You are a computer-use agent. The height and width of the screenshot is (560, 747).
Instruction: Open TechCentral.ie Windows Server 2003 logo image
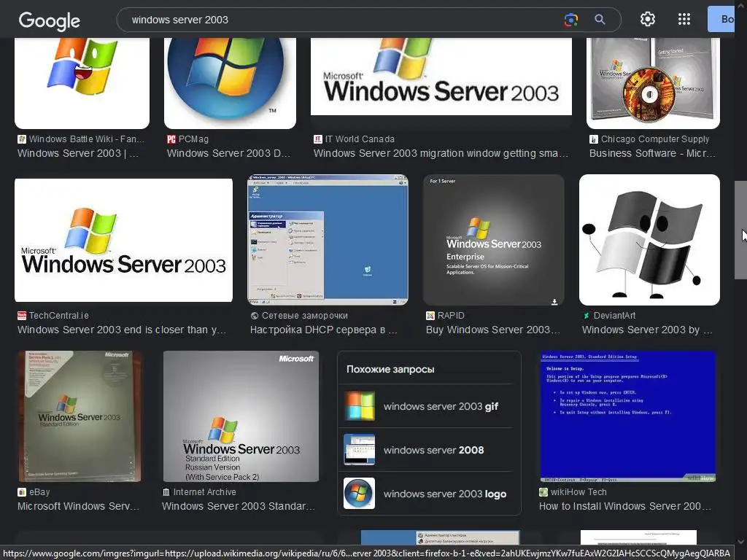point(123,240)
